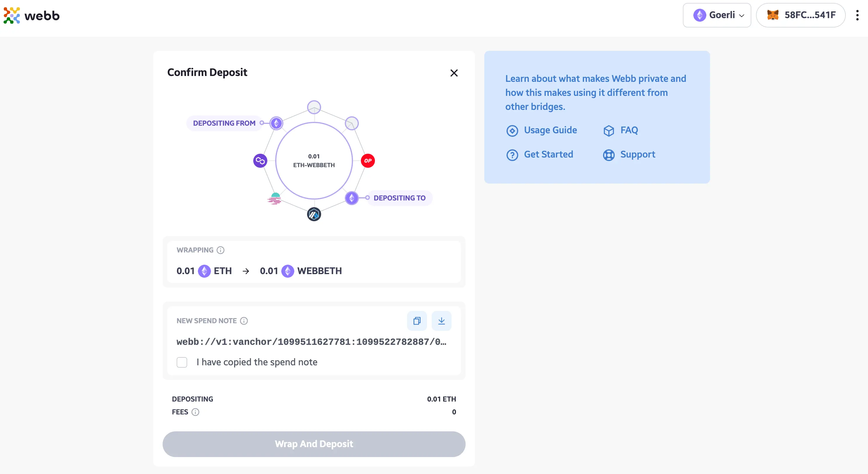Click the spend note input field
This screenshot has width=868, height=474.
pyautogui.click(x=312, y=342)
